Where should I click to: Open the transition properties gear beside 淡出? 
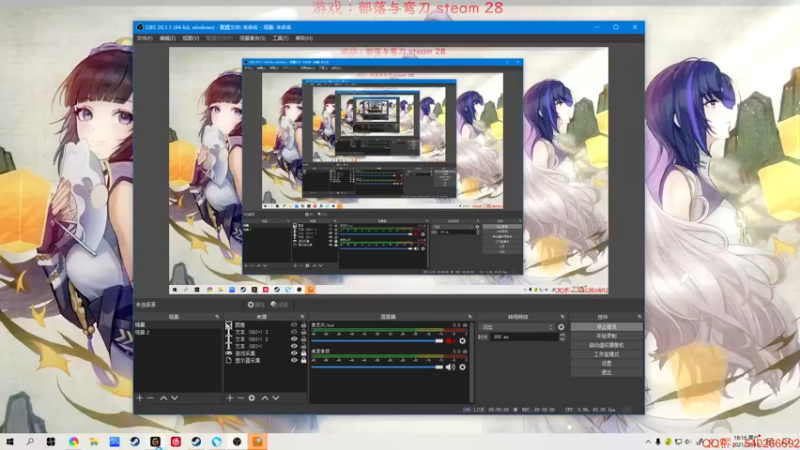point(561,327)
